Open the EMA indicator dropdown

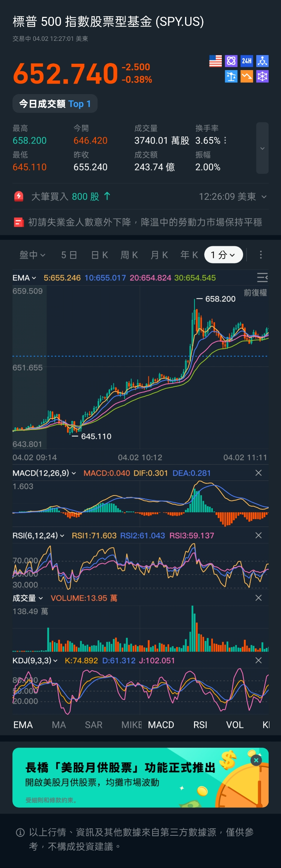tap(24, 278)
